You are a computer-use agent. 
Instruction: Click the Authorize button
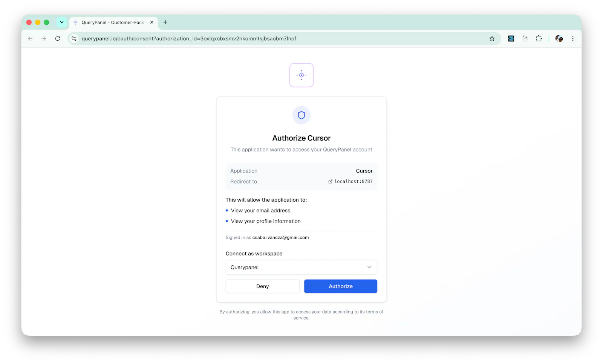coord(340,286)
